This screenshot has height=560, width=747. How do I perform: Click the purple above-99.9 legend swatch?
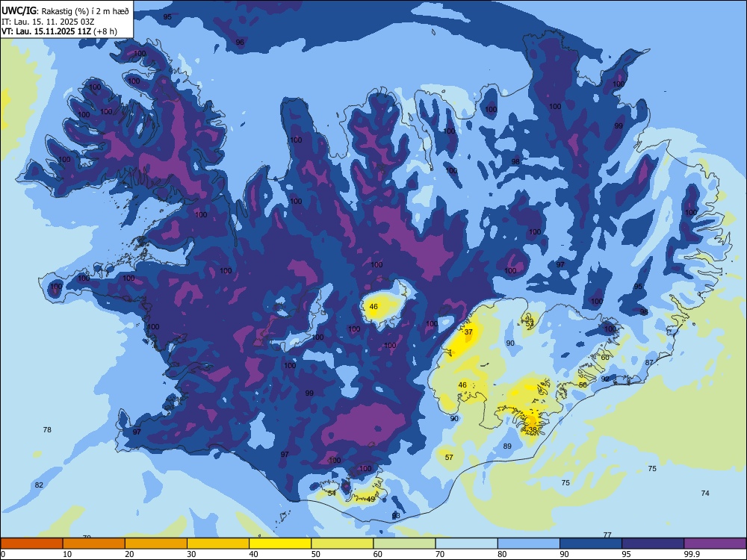click(x=715, y=544)
